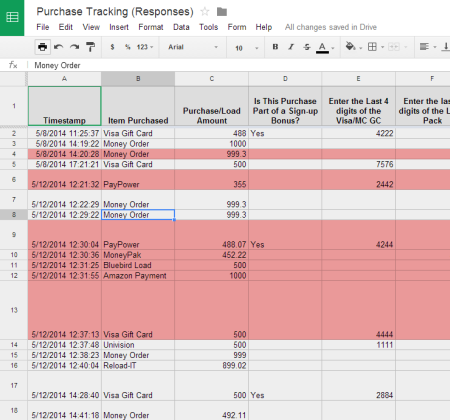Toggle bold formatting
Viewport: 450px width, 420px height.
tap(275, 47)
